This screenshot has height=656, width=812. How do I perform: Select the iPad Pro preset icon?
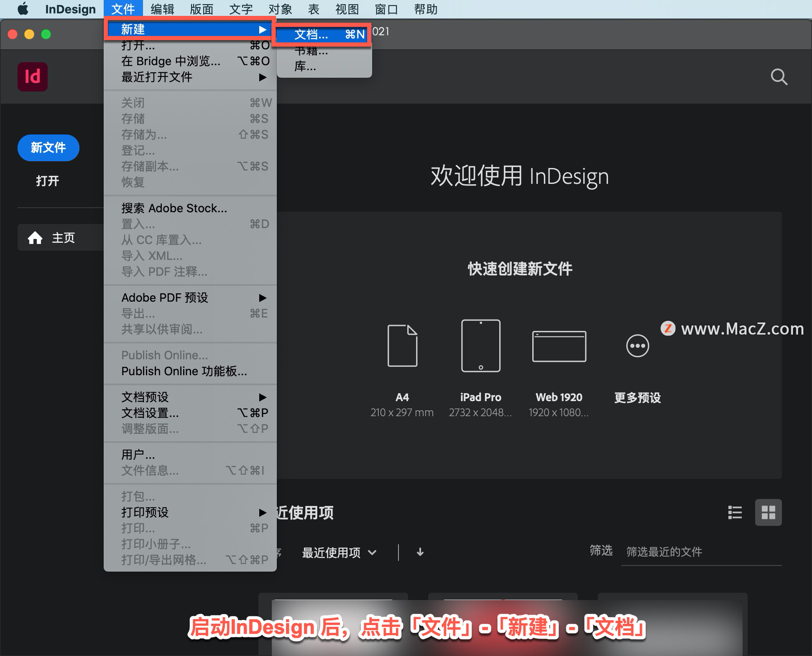pyautogui.click(x=480, y=345)
